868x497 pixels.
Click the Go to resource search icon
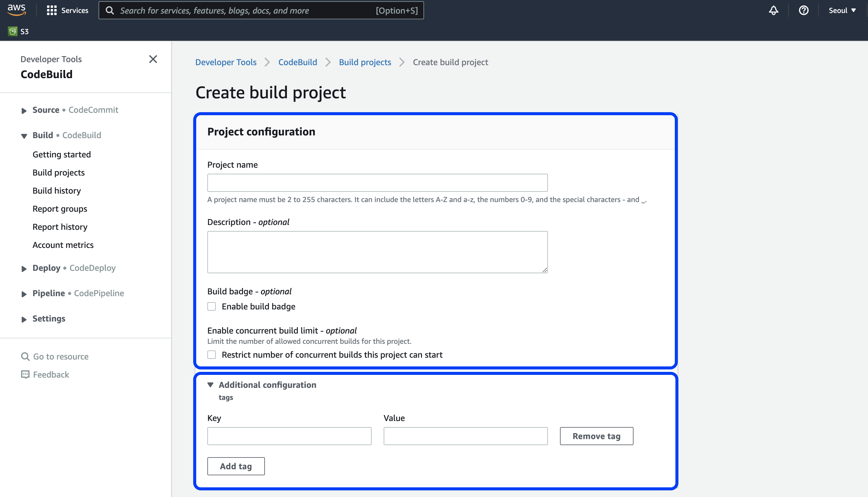tap(25, 356)
